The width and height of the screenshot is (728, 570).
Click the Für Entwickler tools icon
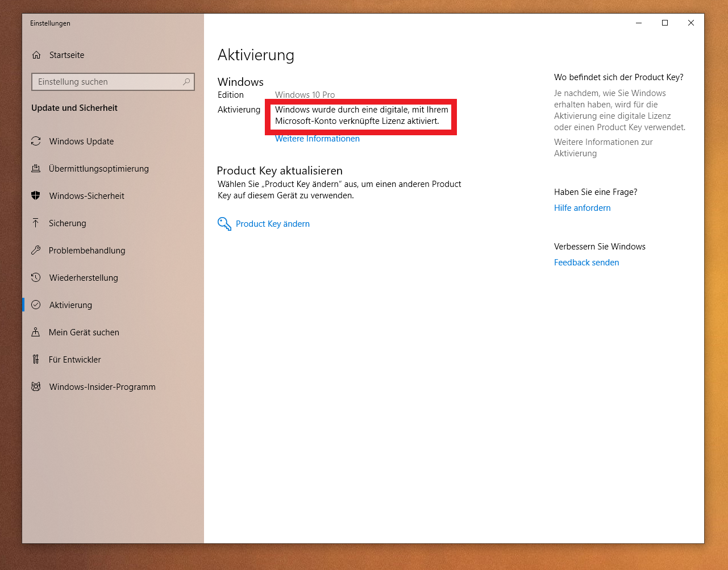coord(36,359)
